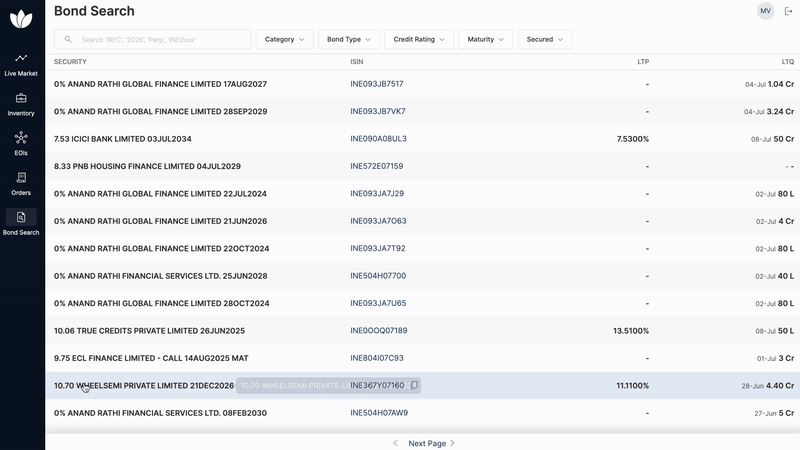This screenshot has height=450, width=800.
Task: Open ISIN link INE504H07AW9
Action: pyautogui.click(x=379, y=413)
